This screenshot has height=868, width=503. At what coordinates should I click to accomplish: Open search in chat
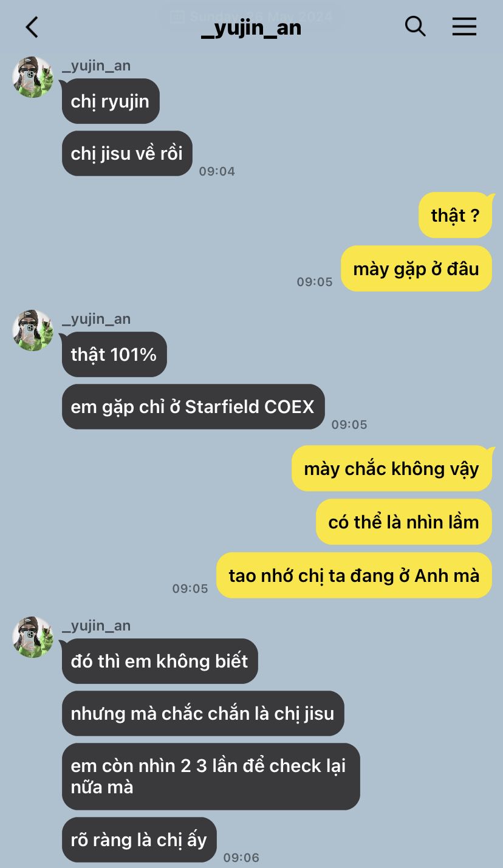tap(415, 26)
